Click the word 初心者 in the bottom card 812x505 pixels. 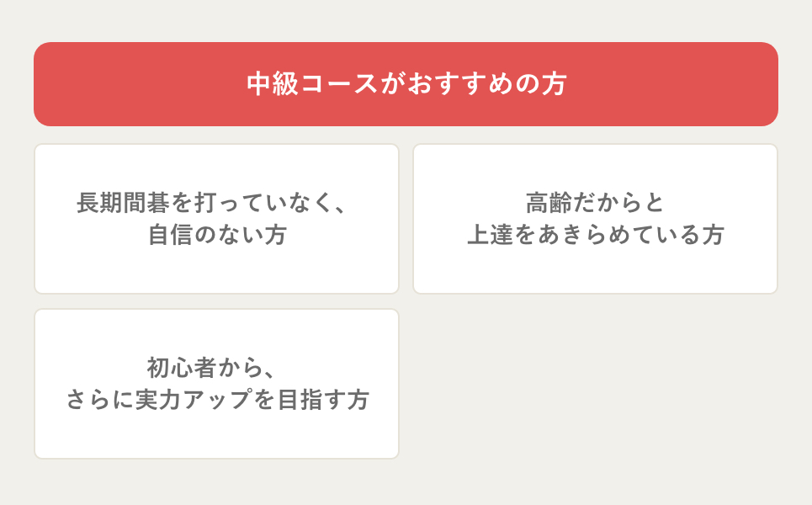tap(183, 368)
